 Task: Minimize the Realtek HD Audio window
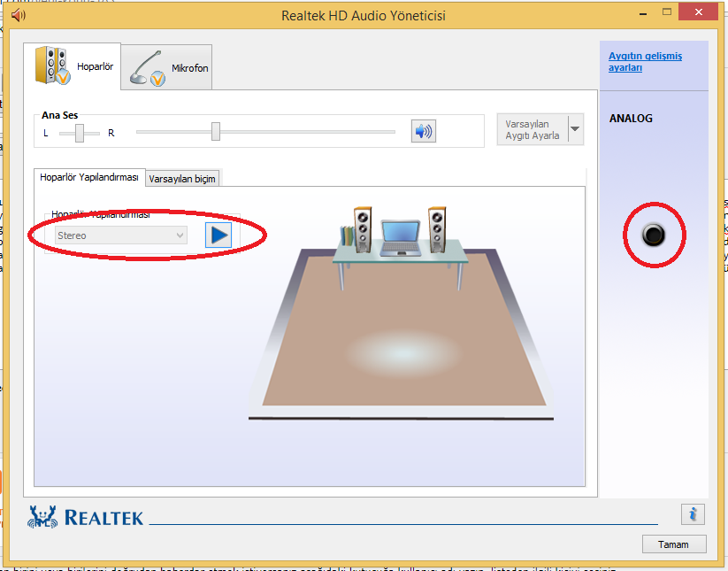point(643,14)
